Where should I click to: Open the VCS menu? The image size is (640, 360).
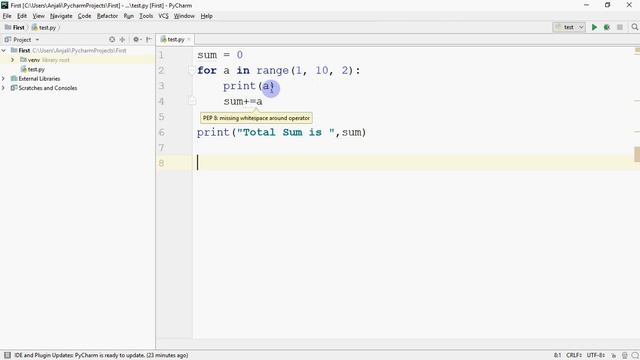[163, 16]
